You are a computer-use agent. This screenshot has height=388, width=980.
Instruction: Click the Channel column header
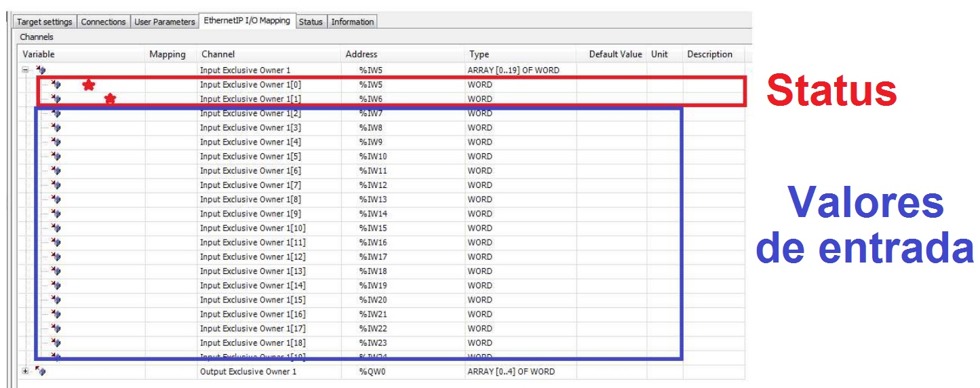coord(269,54)
